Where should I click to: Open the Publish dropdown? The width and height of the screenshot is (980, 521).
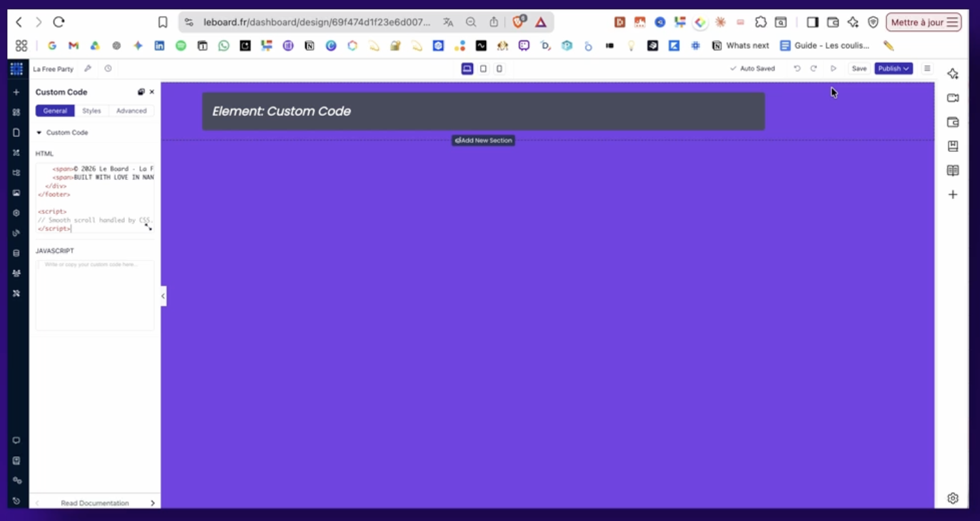[894, 69]
